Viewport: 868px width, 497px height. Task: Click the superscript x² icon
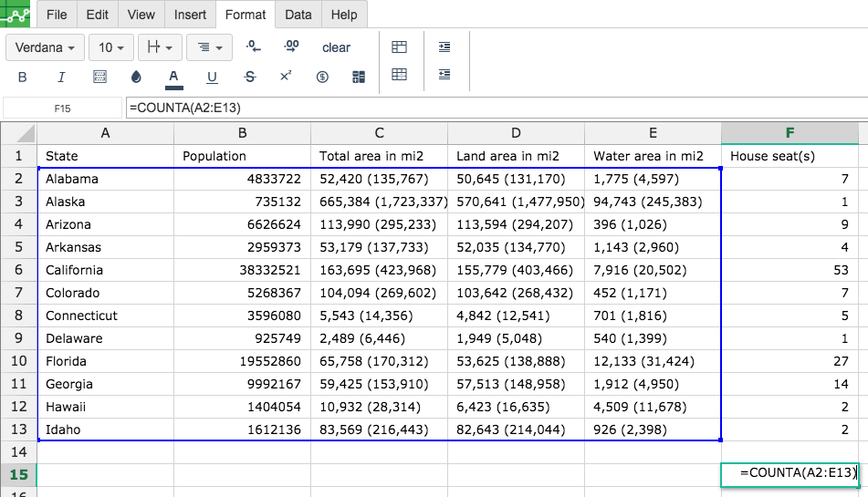[x=286, y=77]
